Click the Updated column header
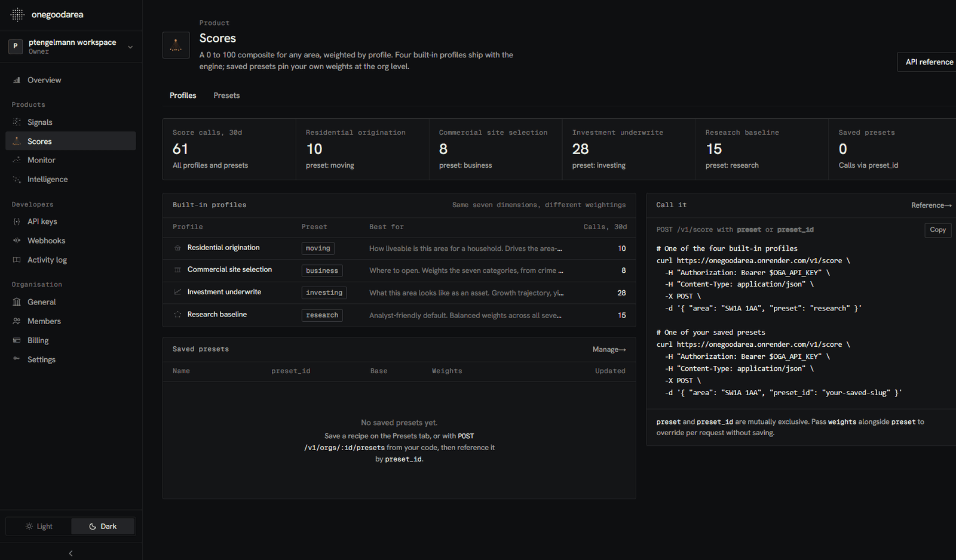 [x=610, y=371]
